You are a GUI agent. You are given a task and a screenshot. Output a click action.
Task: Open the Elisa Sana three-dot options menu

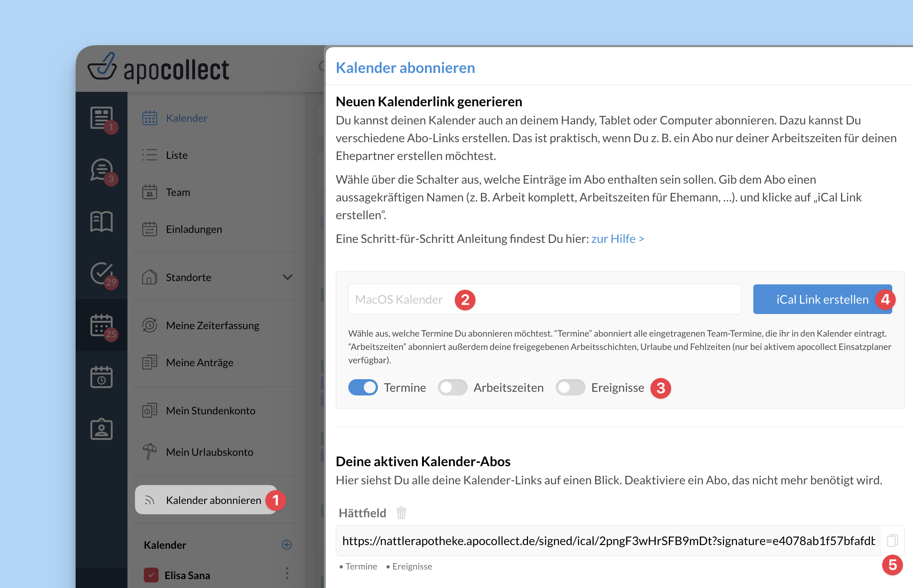click(287, 573)
